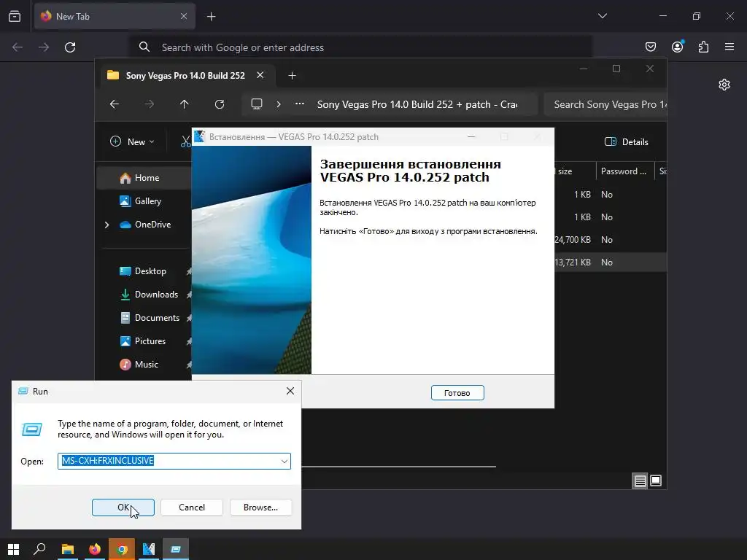This screenshot has height=560, width=747.
Task: Click the address bar ellipsis icon
Action: pyautogui.click(x=300, y=104)
